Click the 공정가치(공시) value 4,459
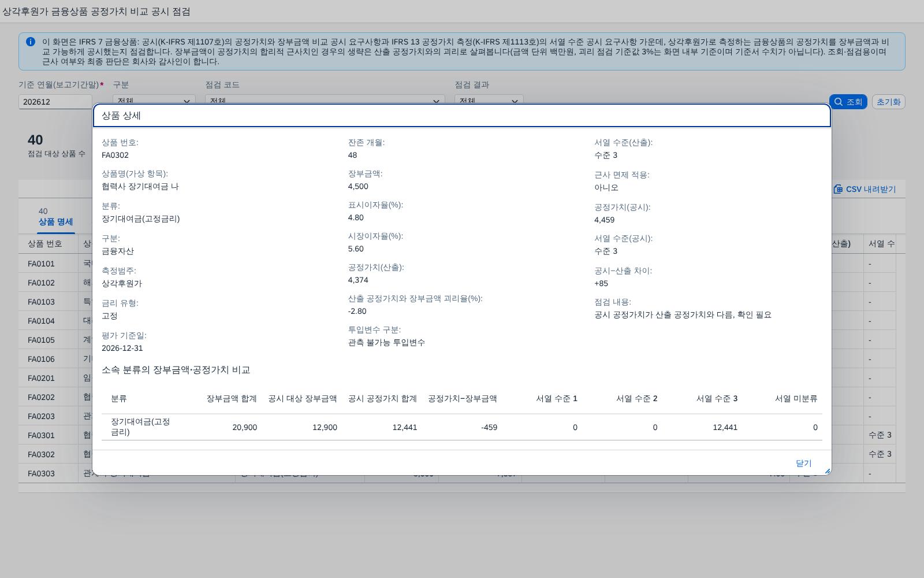924x578 pixels. click(x=604, y=220)
